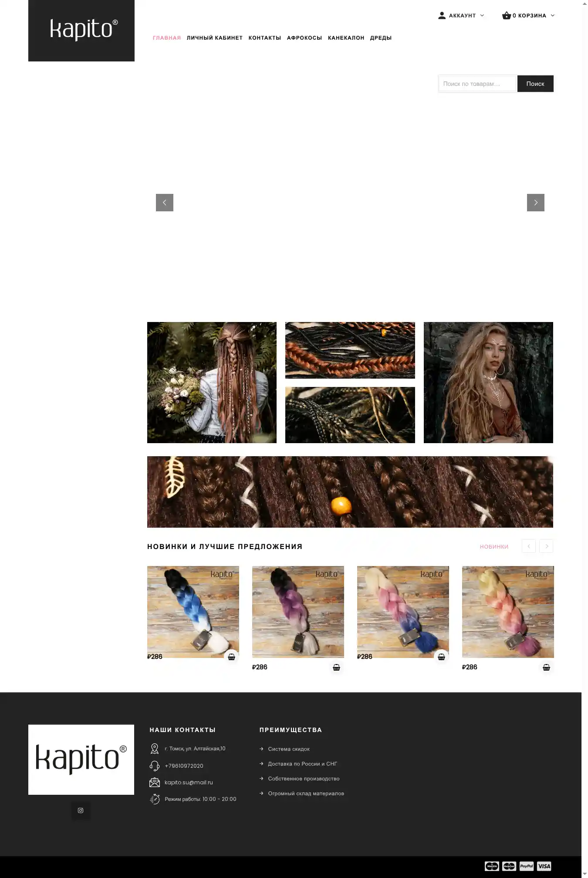The image size is (588, 878).
Task: Open the wide brown braids banner image
Action: point(350,492)
